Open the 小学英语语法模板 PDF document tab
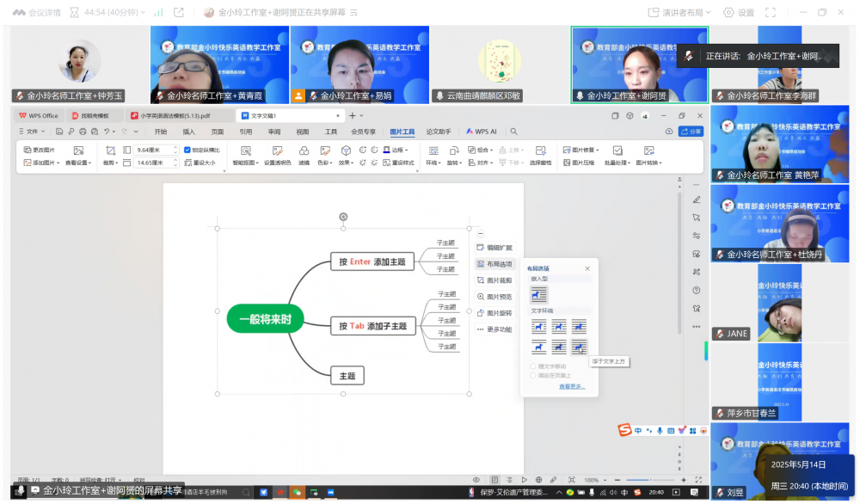The image size is (860, 504). tap(178, 115)
